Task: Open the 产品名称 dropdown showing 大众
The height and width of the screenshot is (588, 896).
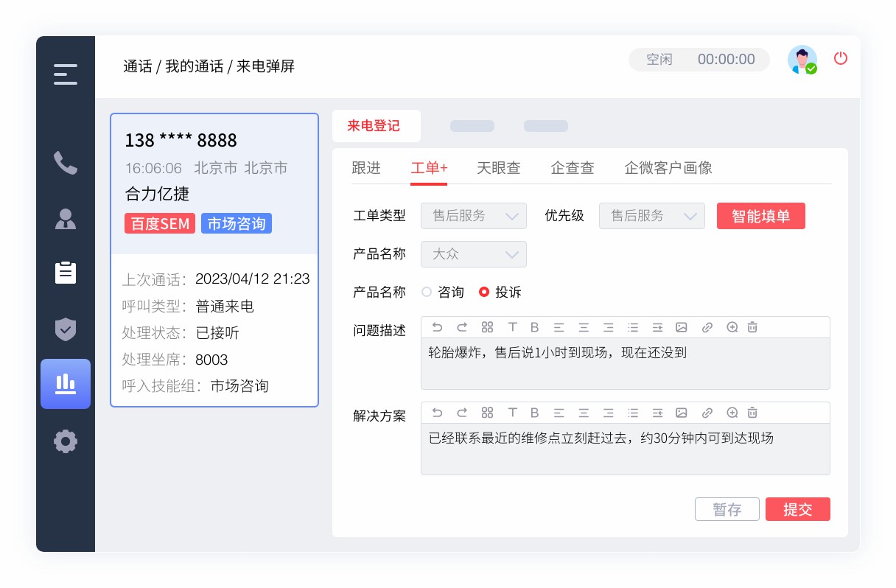Action: (474, 254)
